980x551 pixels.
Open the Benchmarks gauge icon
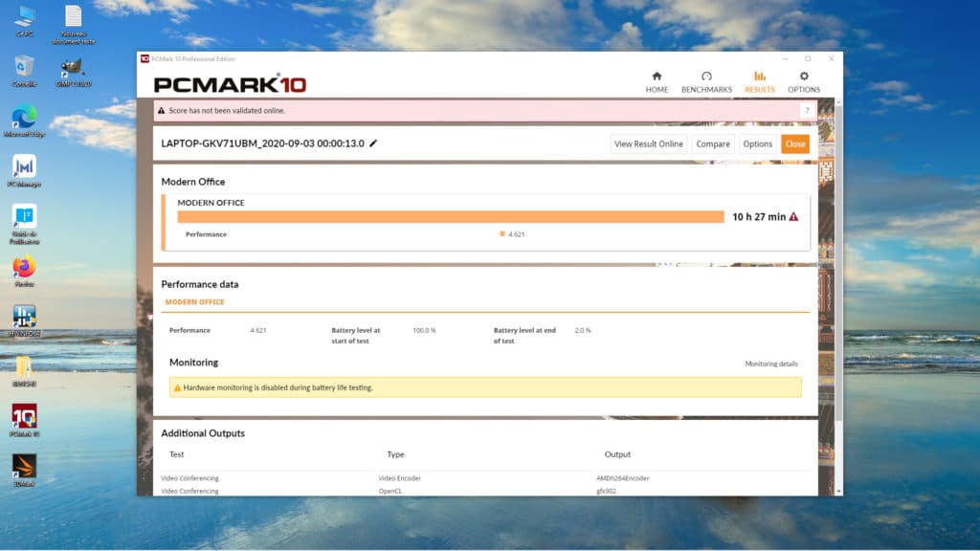706,77
